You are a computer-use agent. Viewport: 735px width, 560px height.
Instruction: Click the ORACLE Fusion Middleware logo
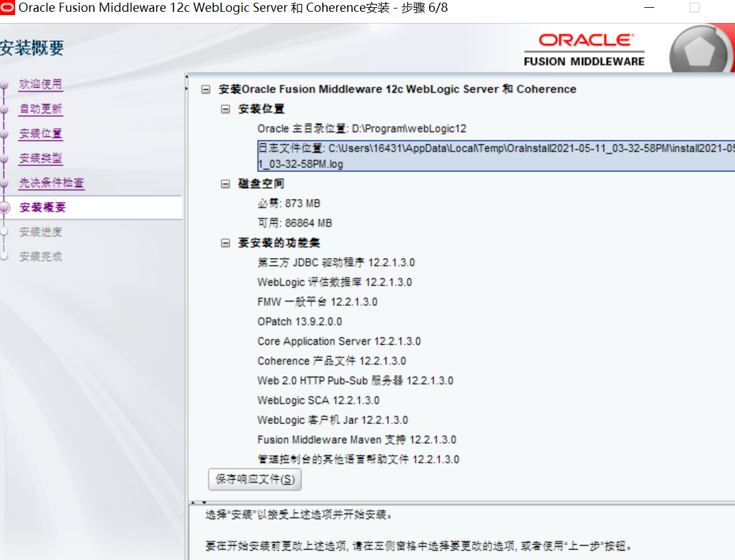pyautogui.click(x=583, y=48)
